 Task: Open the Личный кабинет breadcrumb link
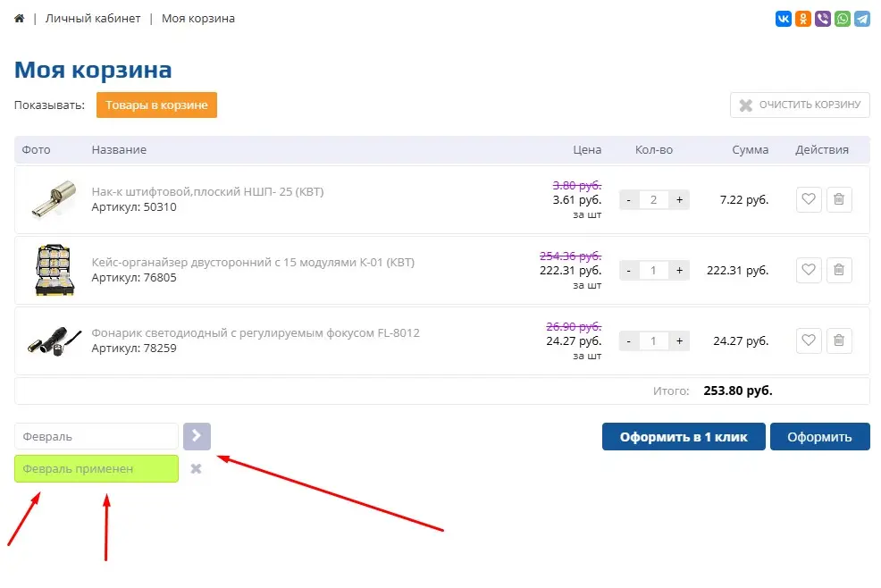tap(93, 19)
